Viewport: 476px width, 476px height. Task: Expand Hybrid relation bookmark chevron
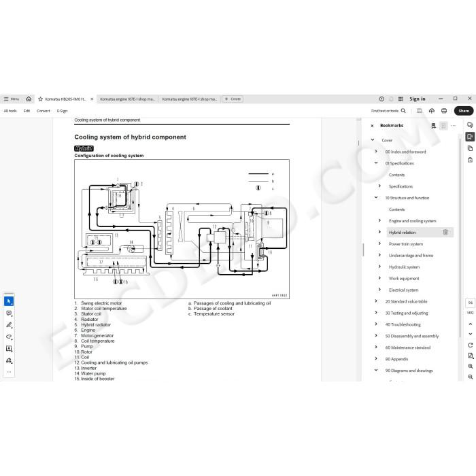(x=379, y=232)
